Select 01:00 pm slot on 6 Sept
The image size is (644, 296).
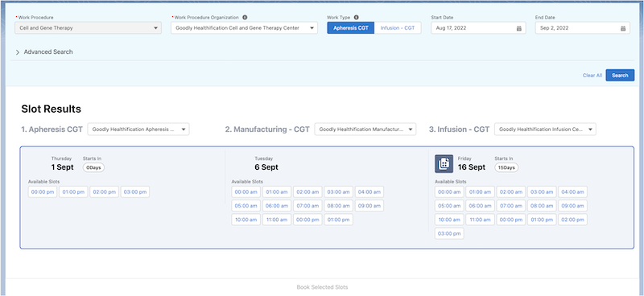tap(338, 220)
